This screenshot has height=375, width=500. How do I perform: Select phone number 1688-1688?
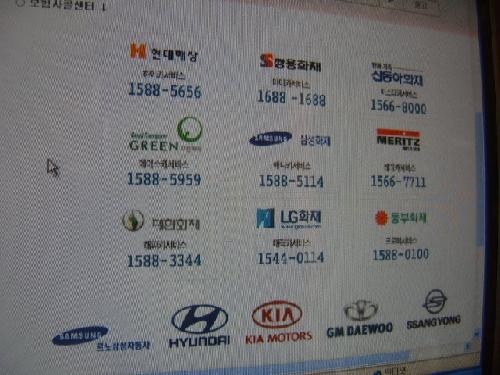(291, 98)
